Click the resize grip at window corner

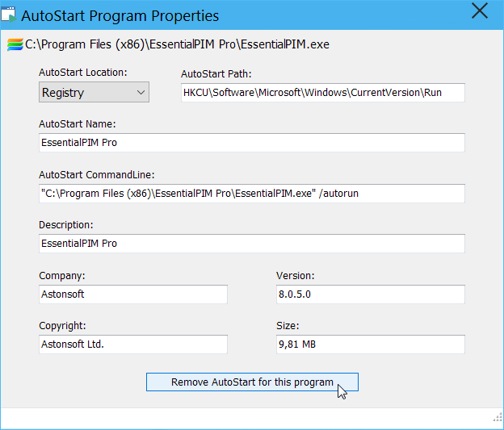pyautogui.click(x=498, y=417)
